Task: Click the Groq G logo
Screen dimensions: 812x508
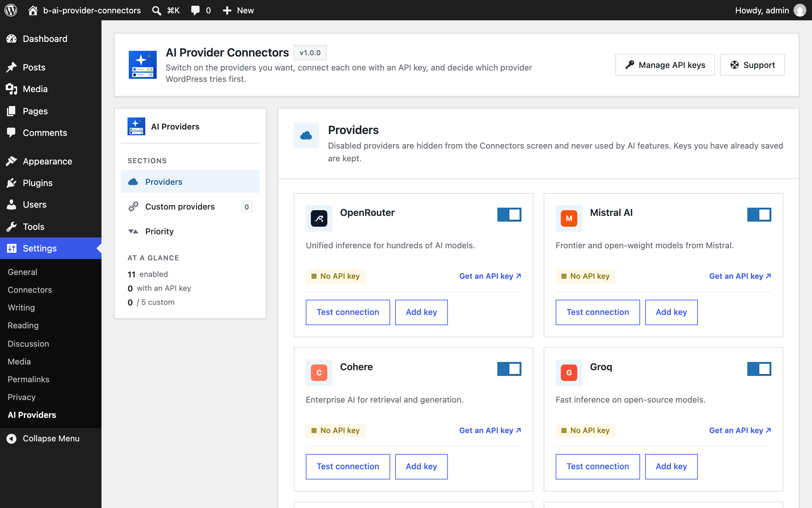Action: click(x=569, y=373)
